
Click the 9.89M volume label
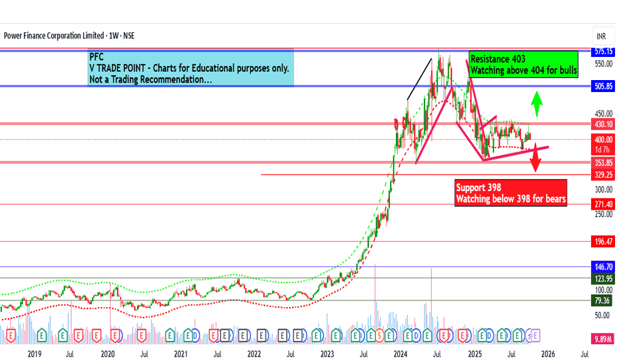point(603,339)
